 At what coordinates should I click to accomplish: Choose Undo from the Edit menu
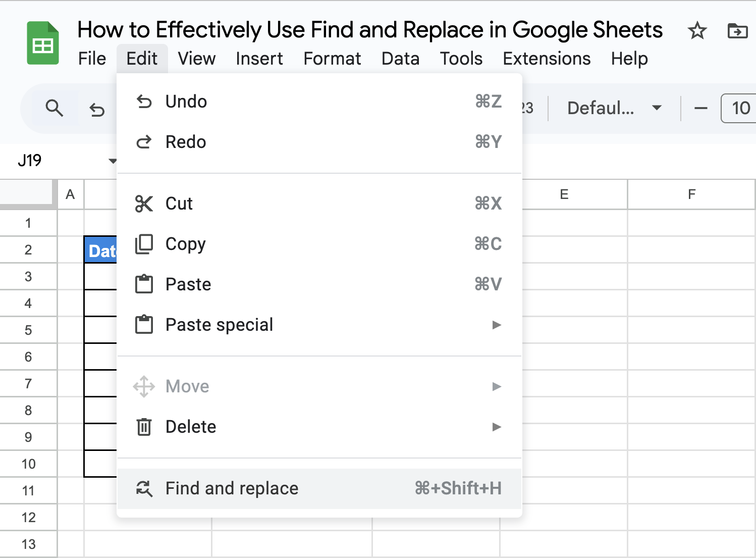coord(319,102)
